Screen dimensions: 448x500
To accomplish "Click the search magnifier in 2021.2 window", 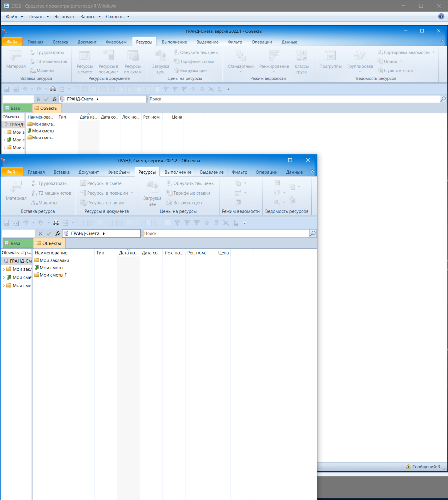I will pos(313,233).
